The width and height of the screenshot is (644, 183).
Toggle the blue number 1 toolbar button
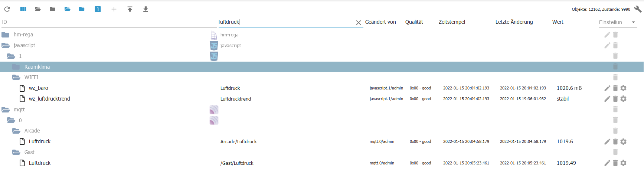click(x=98, y=9)
